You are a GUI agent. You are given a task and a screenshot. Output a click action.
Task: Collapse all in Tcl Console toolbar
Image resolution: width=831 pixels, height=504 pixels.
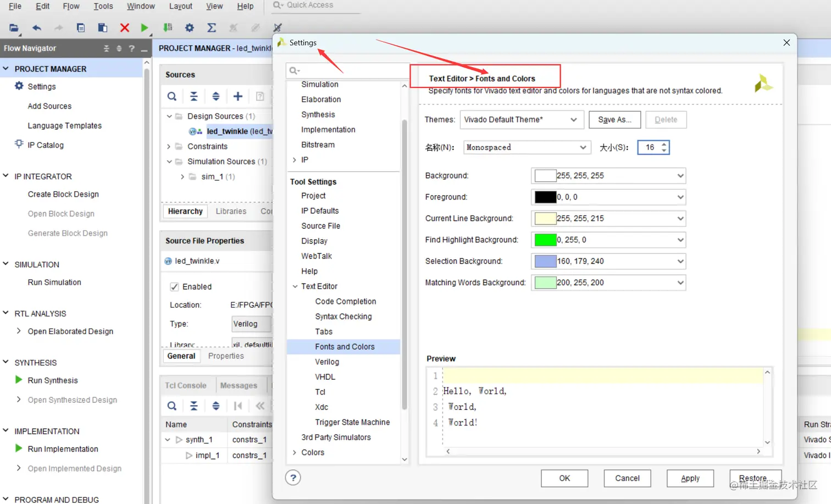[194, 406]
